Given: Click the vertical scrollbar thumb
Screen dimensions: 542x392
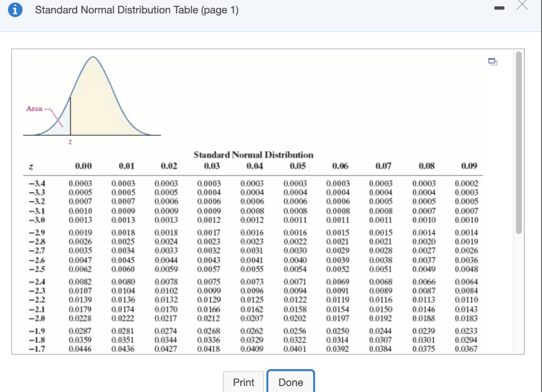Looking at the screenshot, I should click(519, 143).
